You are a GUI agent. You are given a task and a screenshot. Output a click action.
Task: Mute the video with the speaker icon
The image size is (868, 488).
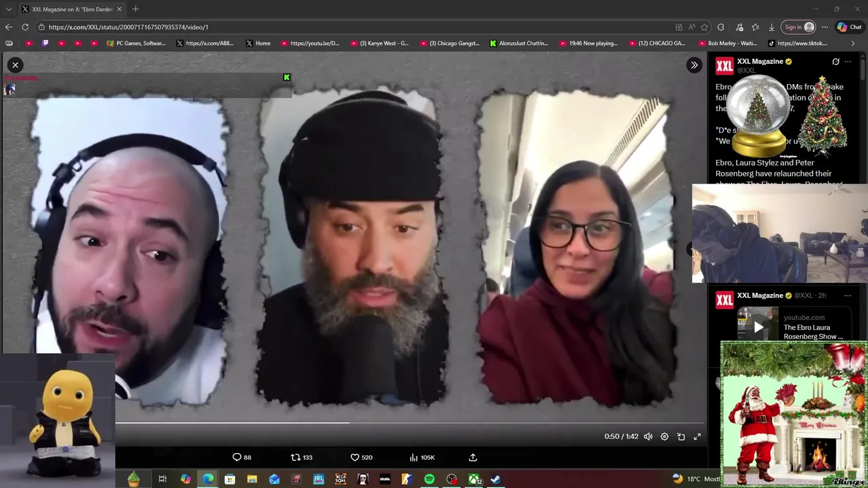pyautogui.click(x=648, y=436)
